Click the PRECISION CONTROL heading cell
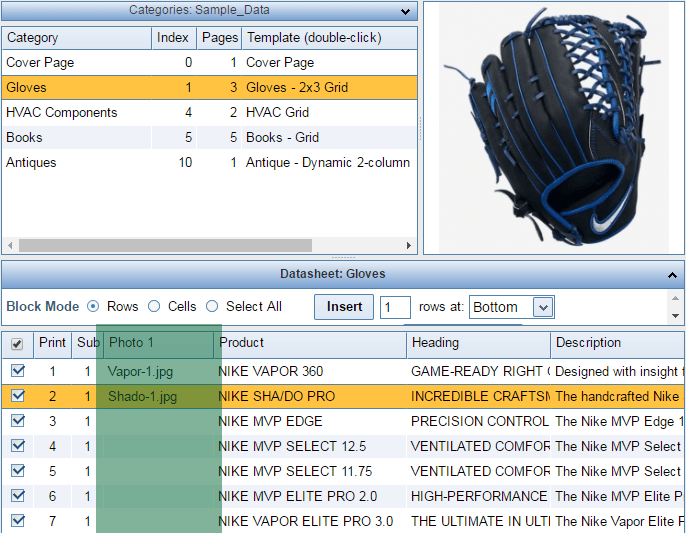Viewport: 686px width, 533px height. point(479,421)
